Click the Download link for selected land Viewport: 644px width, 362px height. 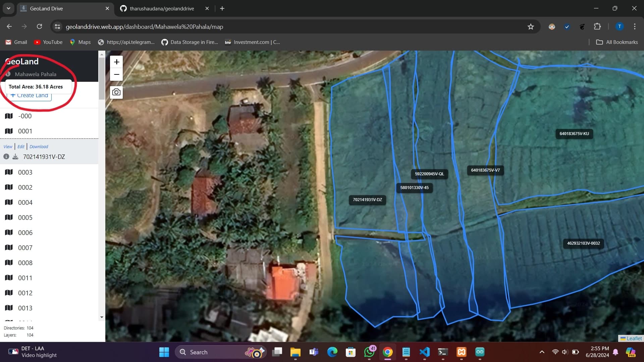tap(39, 147)
